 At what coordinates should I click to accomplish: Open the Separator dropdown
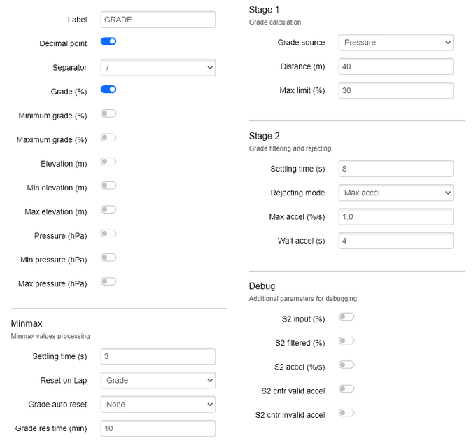pyautogui.click(x=158, y=67)
